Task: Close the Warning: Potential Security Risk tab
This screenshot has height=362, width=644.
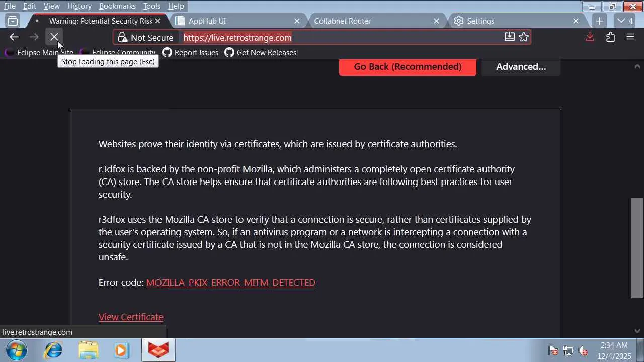Action: point(157,21)
